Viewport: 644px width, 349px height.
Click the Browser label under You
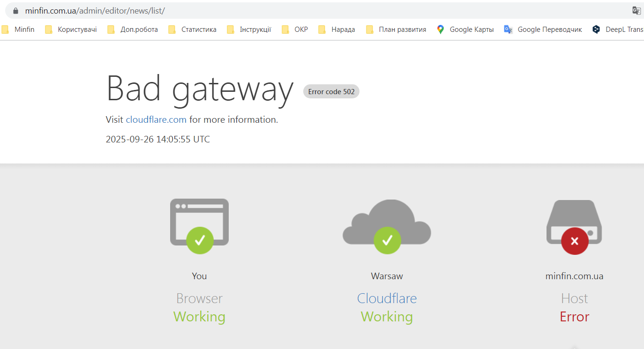coord(199,298)
